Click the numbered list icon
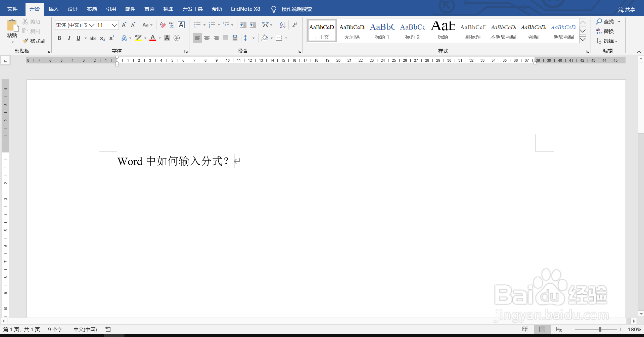The image size is (644, 337). click(212, 25)
